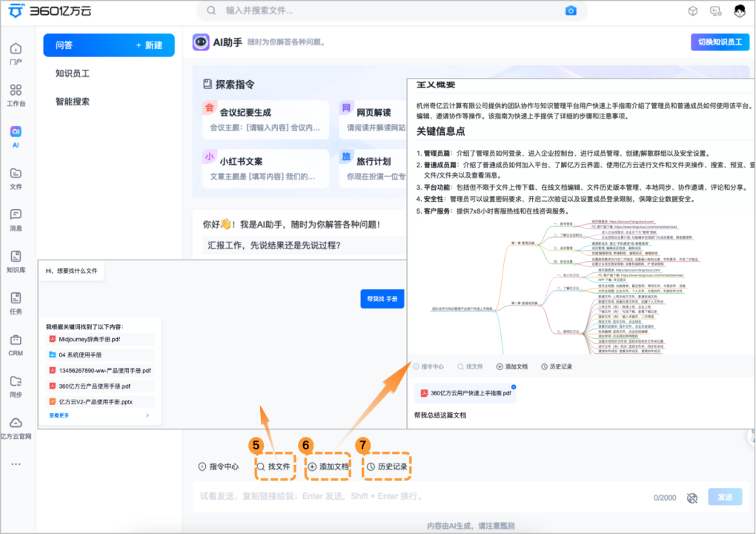Open the 同步 sync icon
The image size is (756, 534).
click(16, 381)
